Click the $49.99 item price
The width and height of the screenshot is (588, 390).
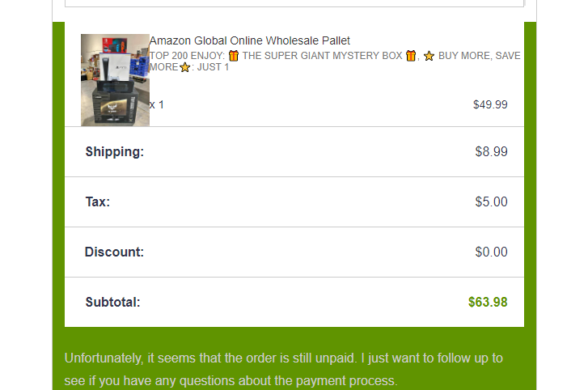tap(490, 104)
